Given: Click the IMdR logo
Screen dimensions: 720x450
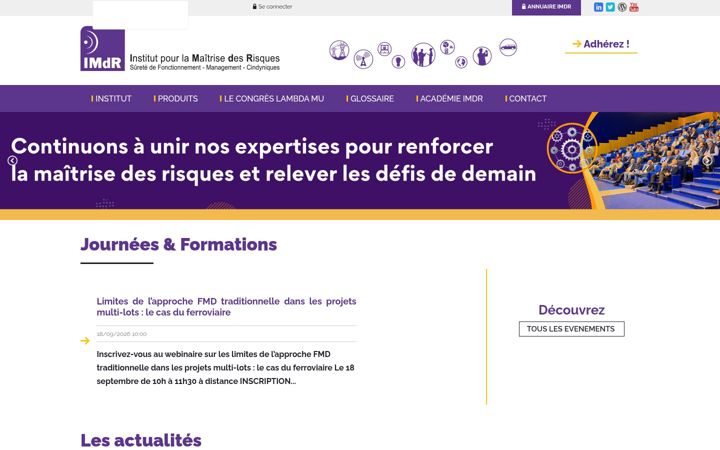Looking at the screenshot, I should click(x=102, y=49).
